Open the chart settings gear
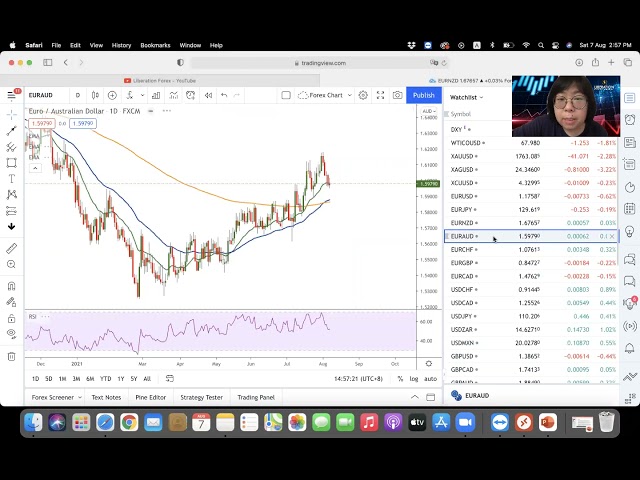The height and width of the screenshot is (480, 640). tap(363, 95)
